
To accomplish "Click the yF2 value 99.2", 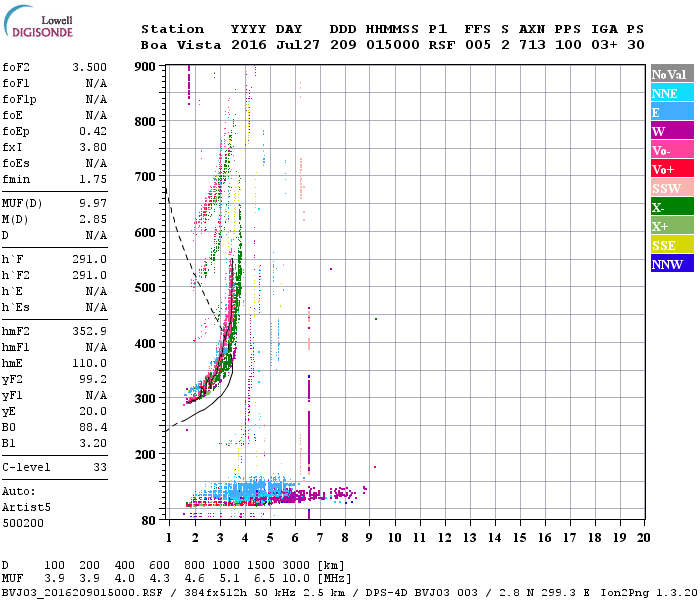I will point(93,379).
